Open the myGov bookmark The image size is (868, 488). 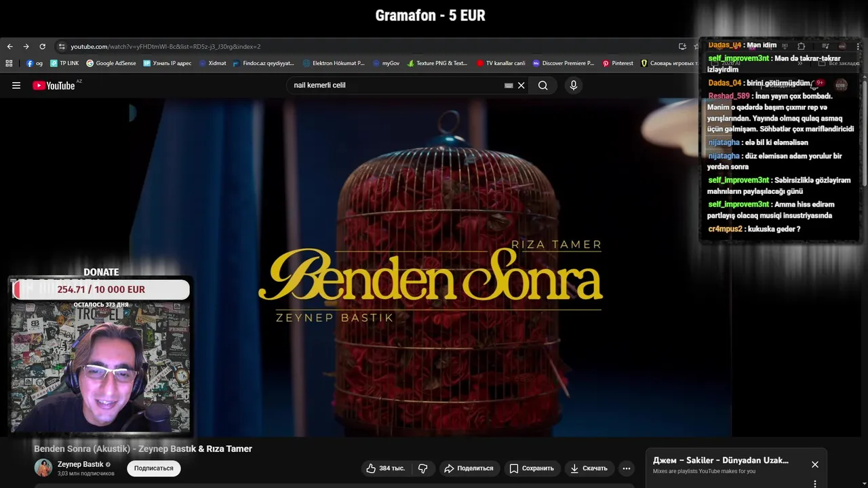pos(386,63)
